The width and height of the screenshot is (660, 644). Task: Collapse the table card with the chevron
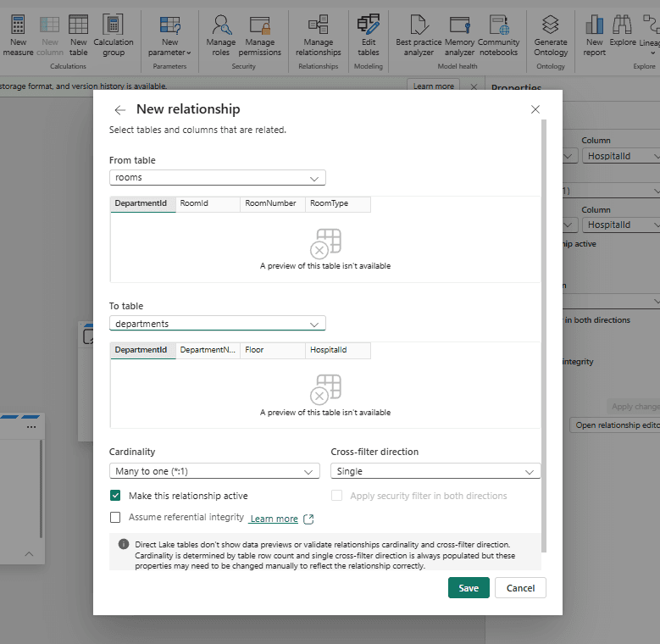pyautogui.click(x=29, y=554)
